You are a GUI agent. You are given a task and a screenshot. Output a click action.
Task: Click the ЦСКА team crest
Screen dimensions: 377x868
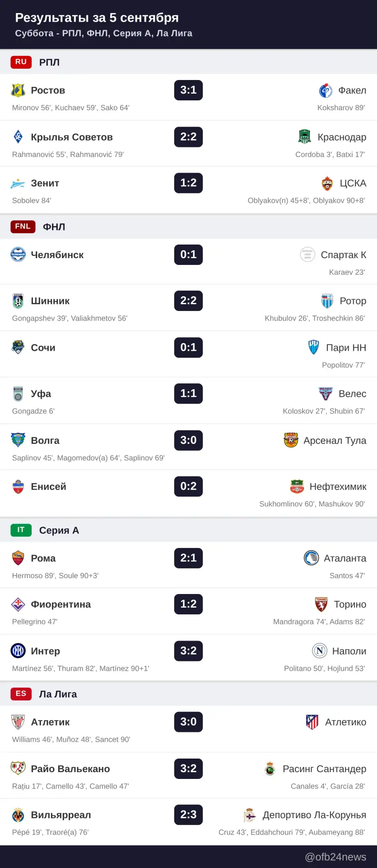[327, 184]
